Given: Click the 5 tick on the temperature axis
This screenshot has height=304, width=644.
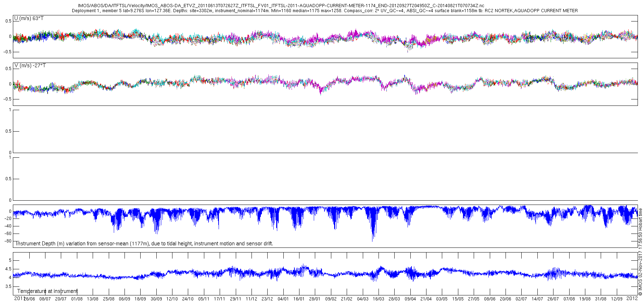Looking at the screenshot, I should [10, 260].
